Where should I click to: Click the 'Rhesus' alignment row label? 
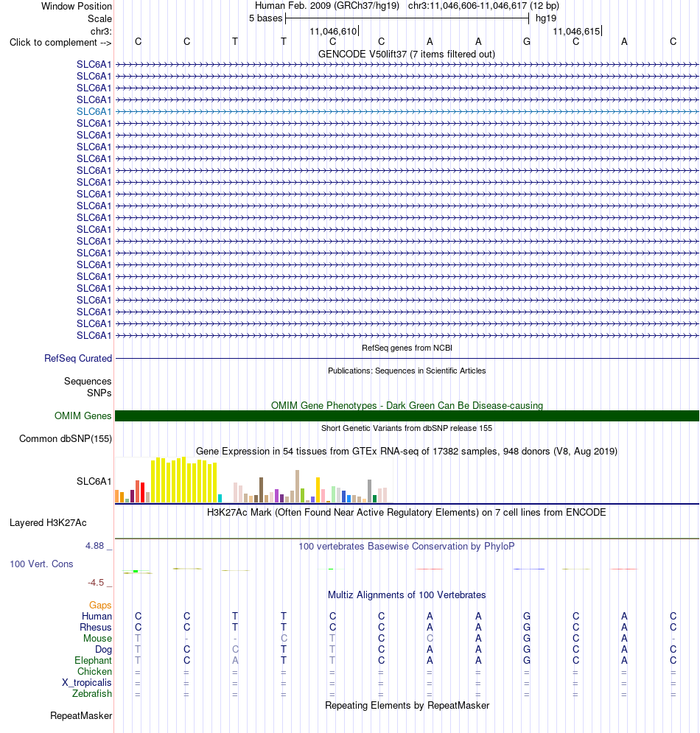95,628
